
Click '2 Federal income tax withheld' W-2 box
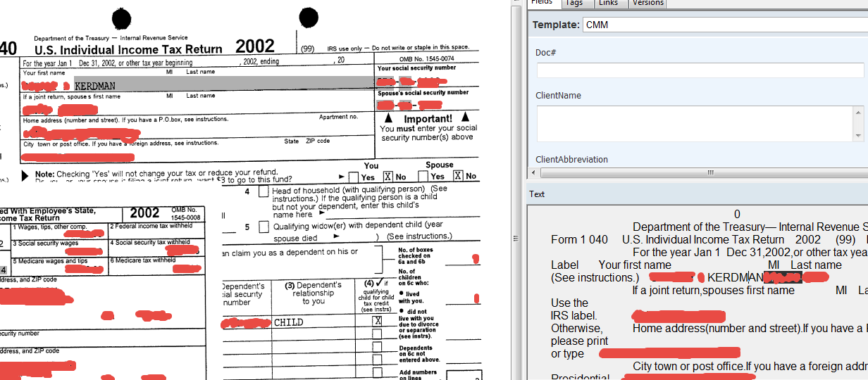[x=156, y=230]
